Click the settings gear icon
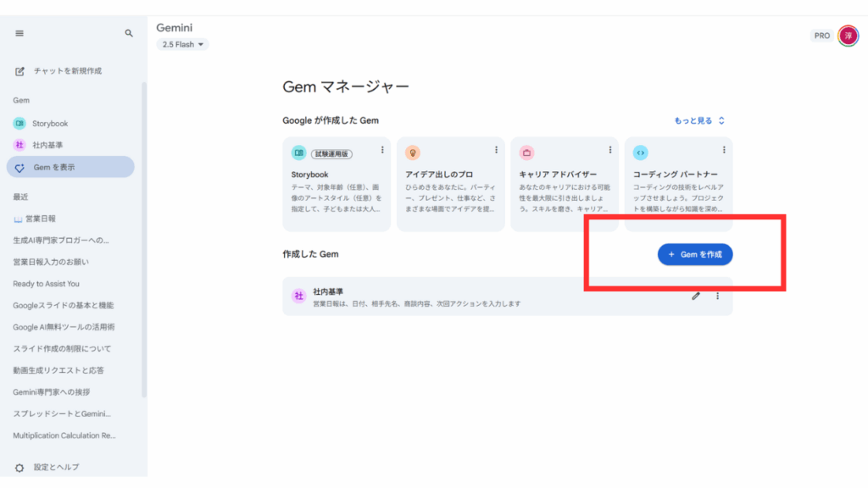The width and height of the screenshot is (868, 488). (x=19, y=468)
